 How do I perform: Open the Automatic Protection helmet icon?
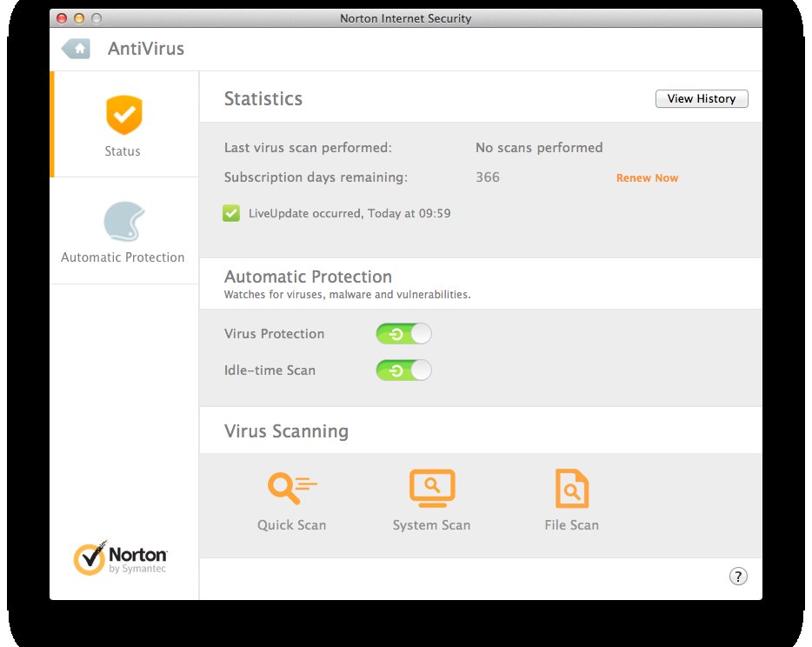click(x=124, y=222)
